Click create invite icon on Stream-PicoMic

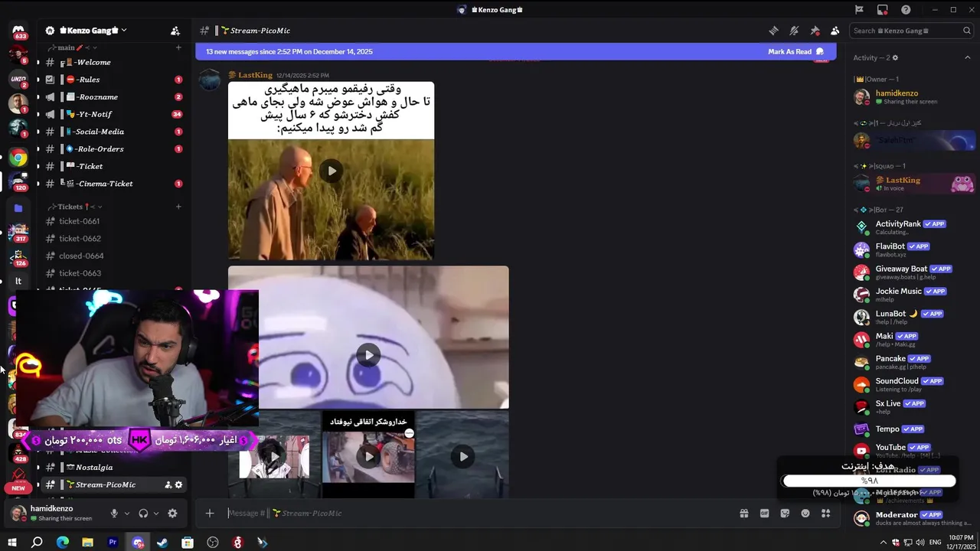(168, 485)
